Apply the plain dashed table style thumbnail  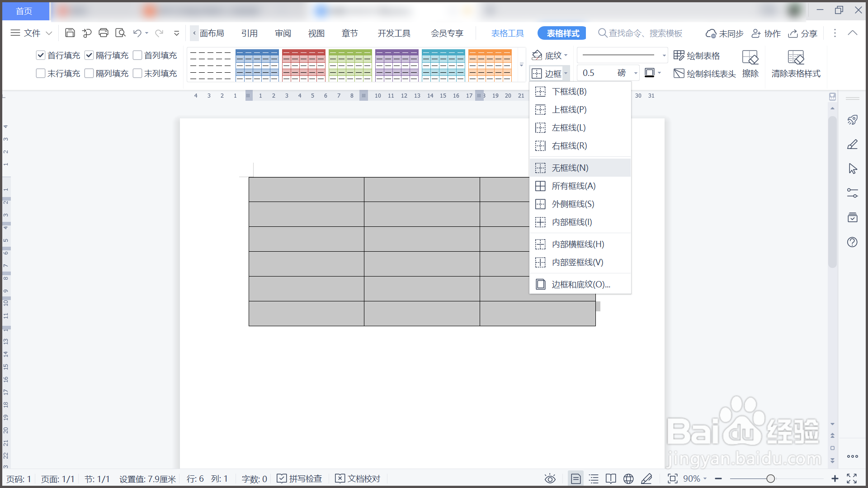coord(210,65)
